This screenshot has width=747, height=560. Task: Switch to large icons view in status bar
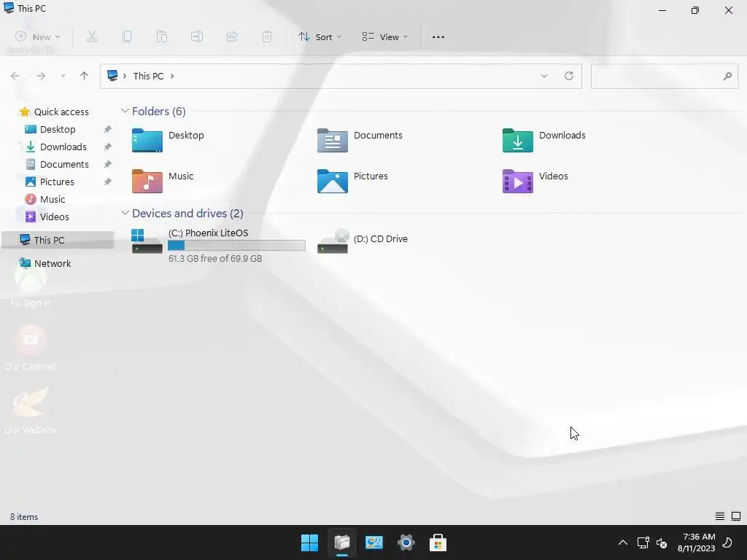coord(736,516)
